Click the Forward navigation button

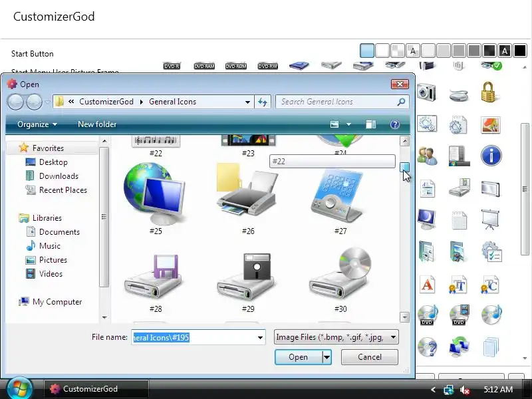35,102
